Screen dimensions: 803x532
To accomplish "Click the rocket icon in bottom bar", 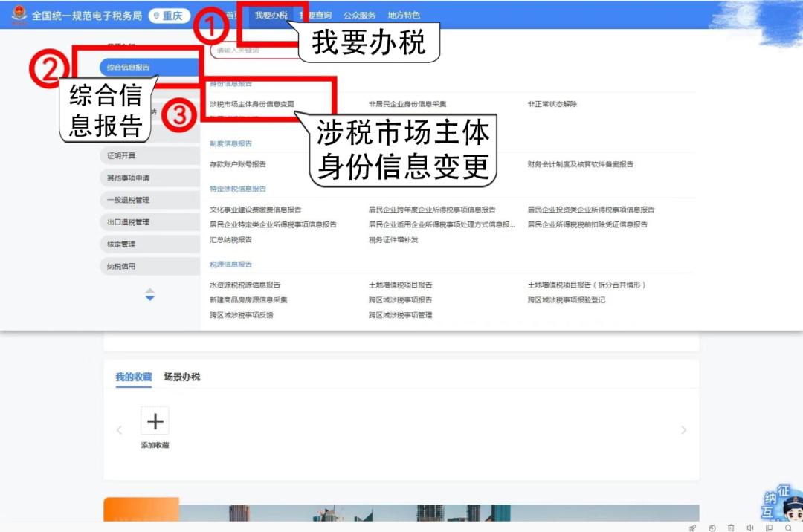I will (693, 527).
